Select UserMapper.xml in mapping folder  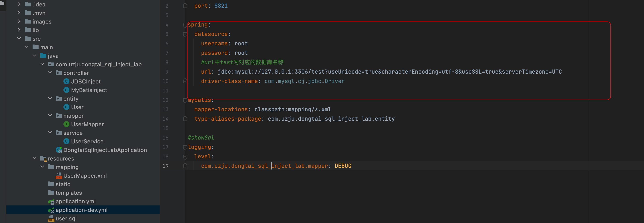click(x=85, y=175)
